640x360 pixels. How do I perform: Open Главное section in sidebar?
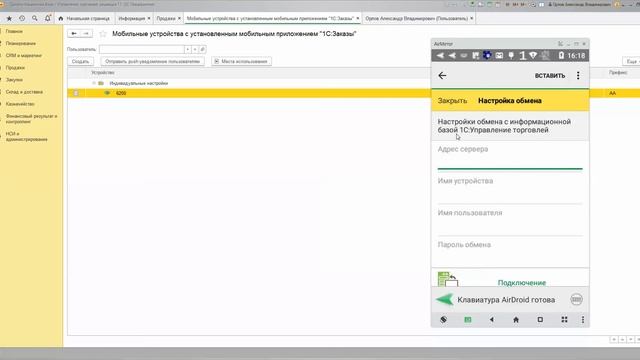click(x=14, y=31)
